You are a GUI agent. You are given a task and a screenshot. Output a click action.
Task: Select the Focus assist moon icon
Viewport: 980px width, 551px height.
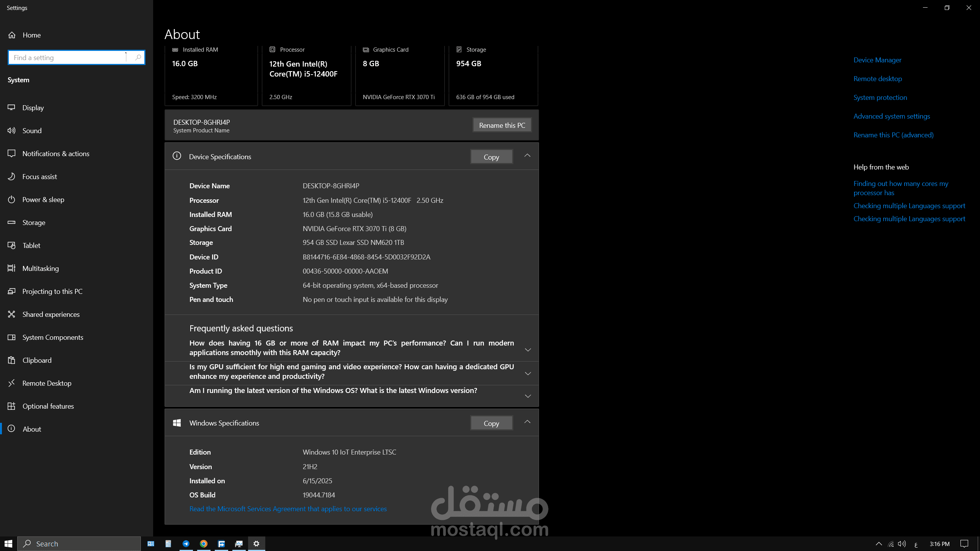[x=11, y=176]
